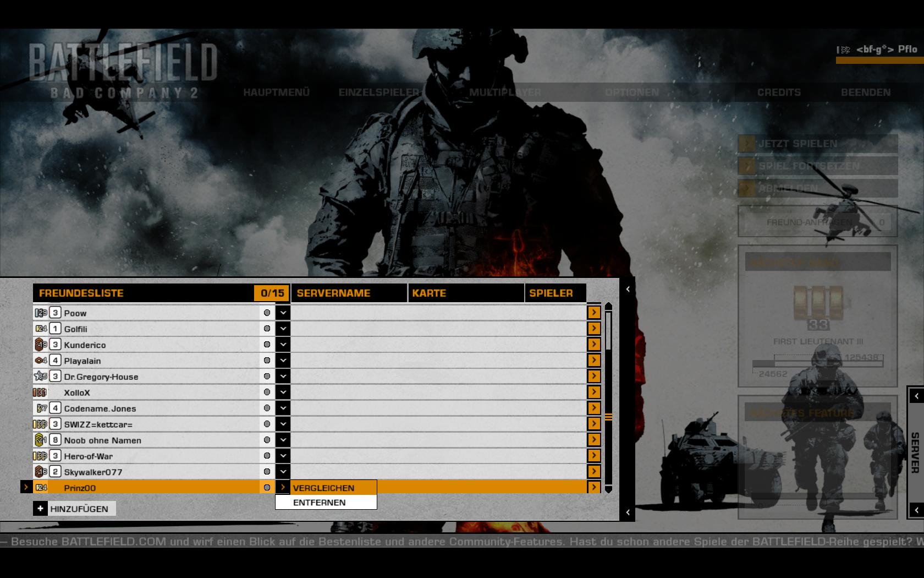Click Kunderico's rank badge icon

pos(41,345)
